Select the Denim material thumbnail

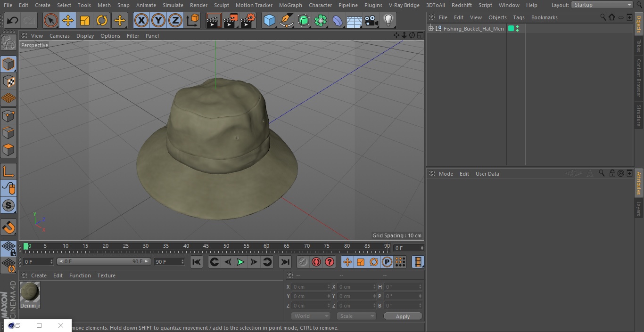[30, 292]
